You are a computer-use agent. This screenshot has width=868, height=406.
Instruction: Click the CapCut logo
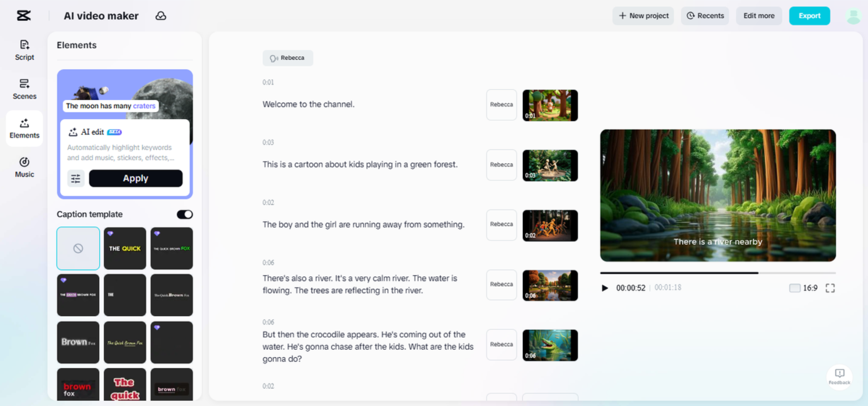[x=24, y=16]
